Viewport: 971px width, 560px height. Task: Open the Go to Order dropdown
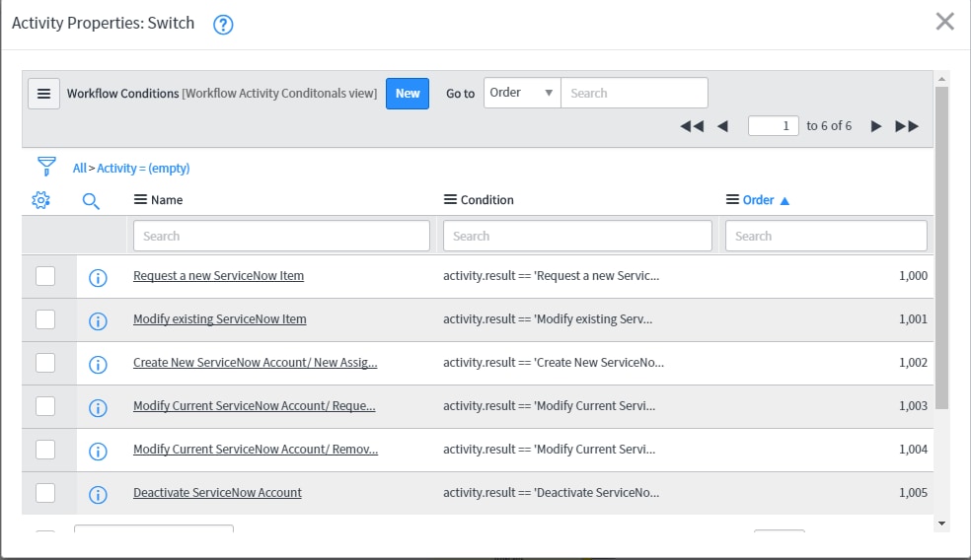tap(522, 93)
